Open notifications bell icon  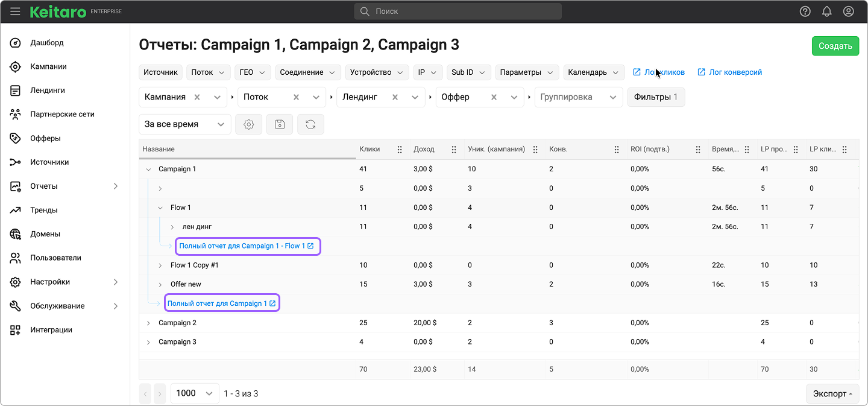[x=827, y=11]
